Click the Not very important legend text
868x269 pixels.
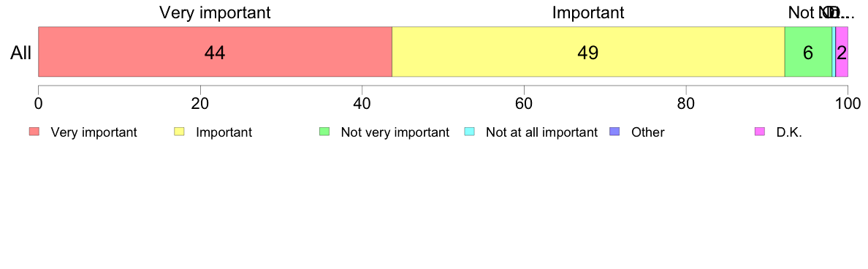pos(395,132)
